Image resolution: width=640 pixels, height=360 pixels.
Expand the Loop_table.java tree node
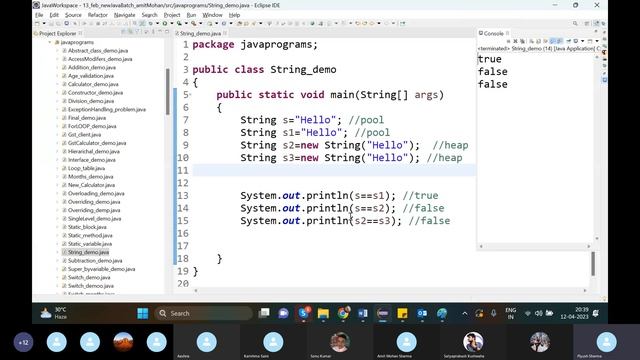[x=58, y=168]
